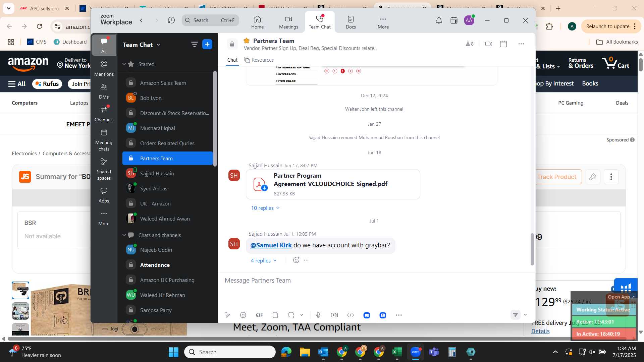Open Team Chat filter icon

194,44
